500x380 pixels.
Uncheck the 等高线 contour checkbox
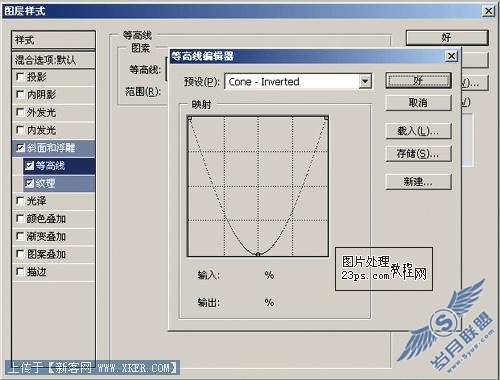29,166
